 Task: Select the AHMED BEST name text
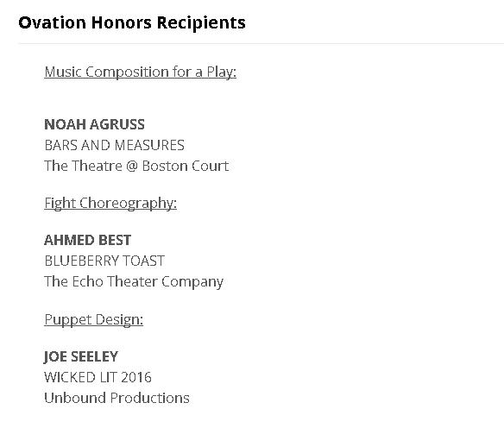pyautogui.click(x=87, y=240)
